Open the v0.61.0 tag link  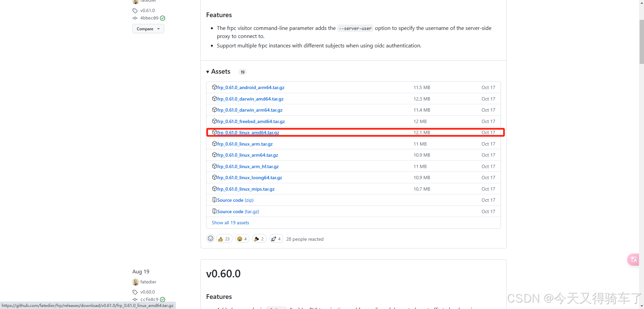[147, 10]
